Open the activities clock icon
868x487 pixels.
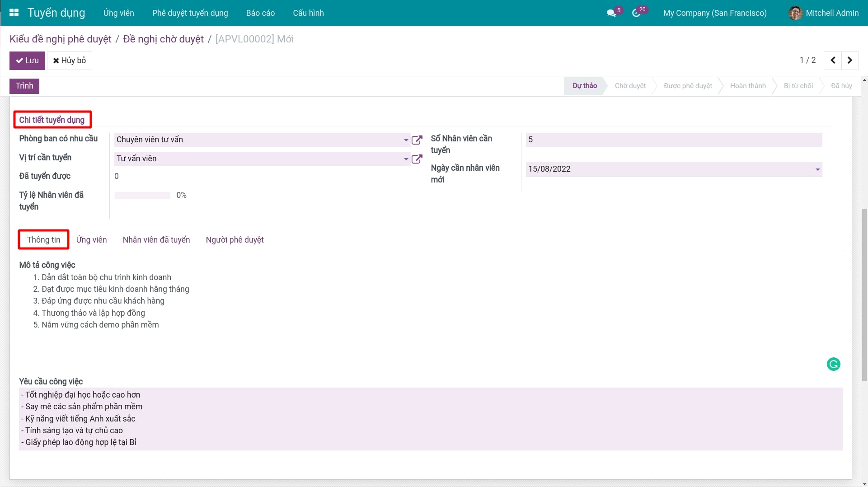(636, 13)
